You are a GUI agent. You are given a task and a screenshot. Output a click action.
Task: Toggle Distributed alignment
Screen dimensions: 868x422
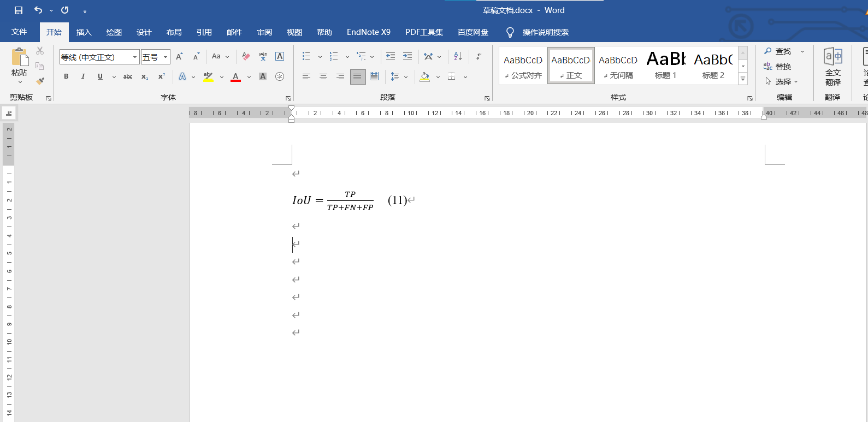pyautogui.click(x=374, y=76)
